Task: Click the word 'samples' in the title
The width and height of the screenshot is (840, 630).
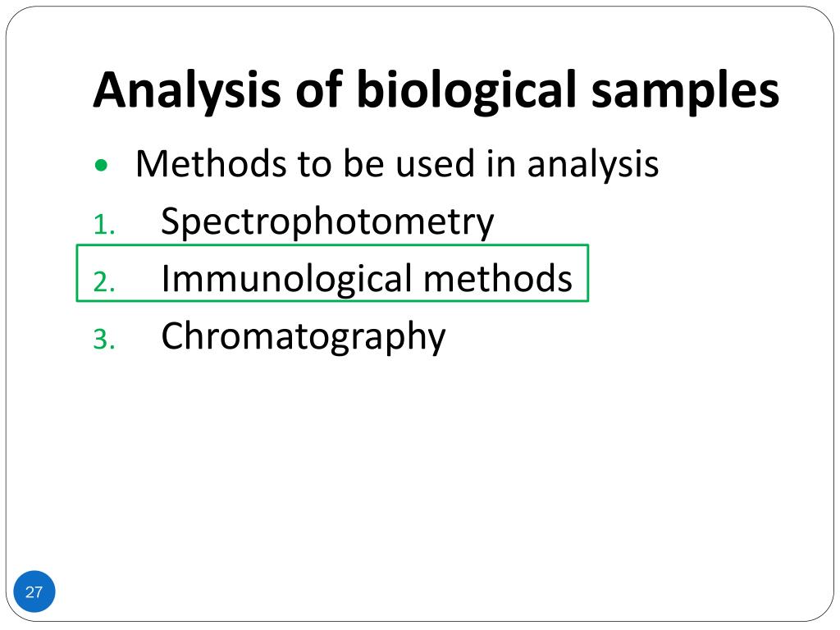Action: click(685, 94)
